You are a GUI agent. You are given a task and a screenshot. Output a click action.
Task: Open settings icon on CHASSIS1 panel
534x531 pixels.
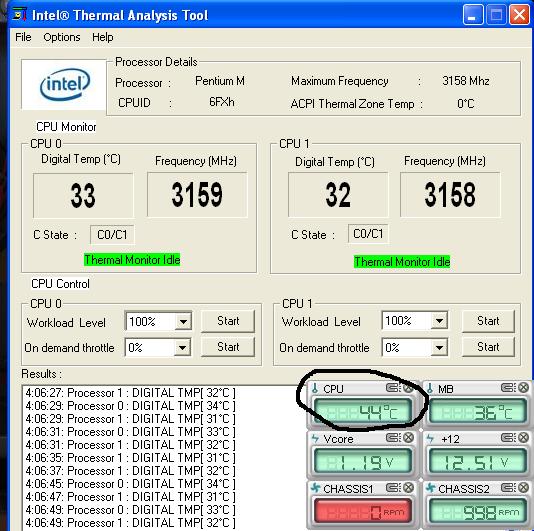393,487
